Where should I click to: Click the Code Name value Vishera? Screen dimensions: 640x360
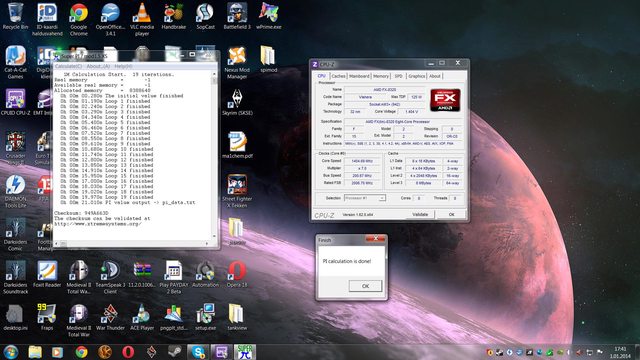[365, 97]
